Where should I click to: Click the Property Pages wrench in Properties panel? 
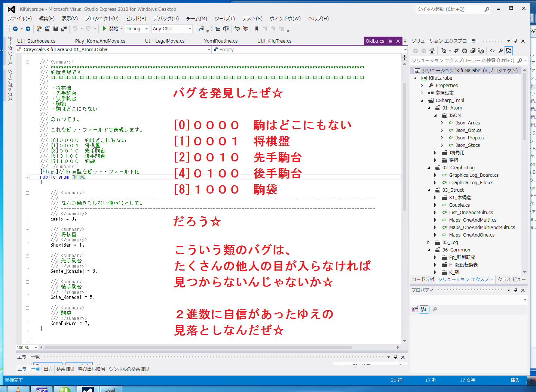(x=435, y=309)
